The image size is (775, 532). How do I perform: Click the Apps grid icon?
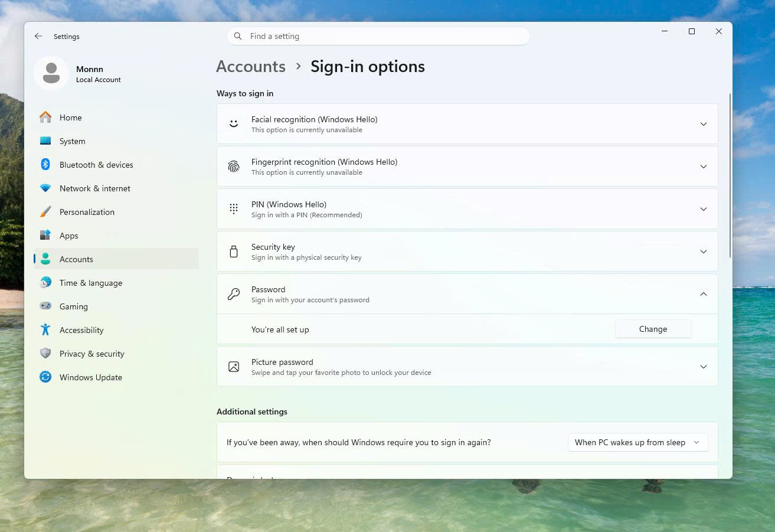[x=45, y=236]
